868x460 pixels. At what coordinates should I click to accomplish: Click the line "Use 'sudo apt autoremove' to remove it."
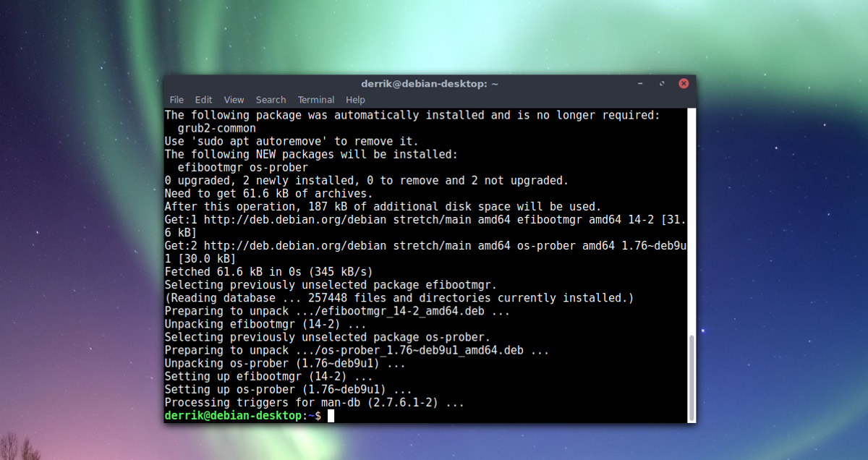point(292,141)
